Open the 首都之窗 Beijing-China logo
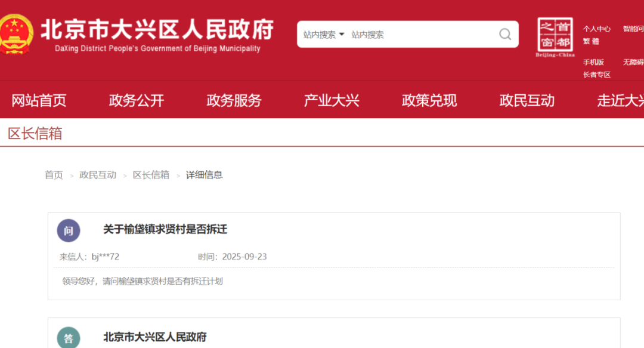 coord(555,37)
